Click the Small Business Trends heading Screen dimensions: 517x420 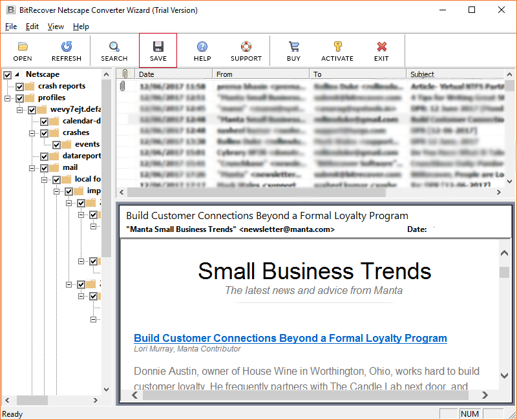(315, 271)
